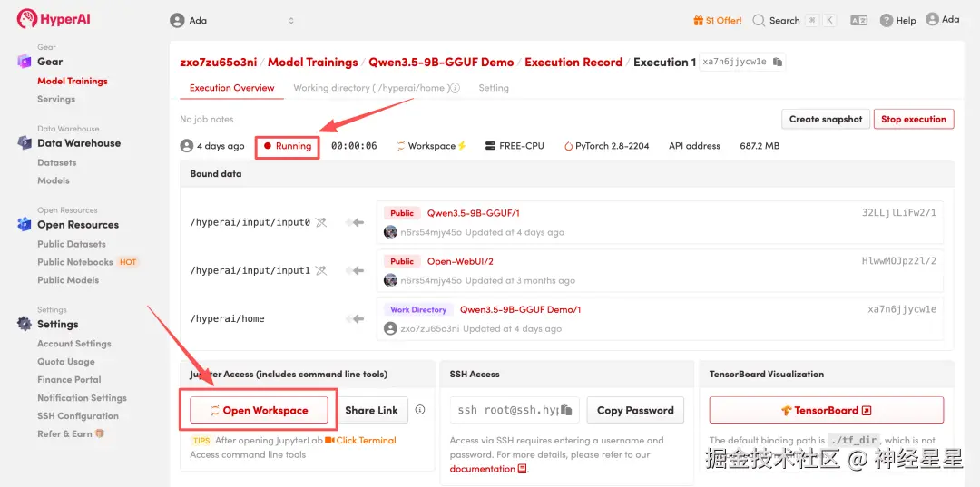Open the Ada account switcher dropdown
The image size is (980, 487).
click(x=232, y=21)
